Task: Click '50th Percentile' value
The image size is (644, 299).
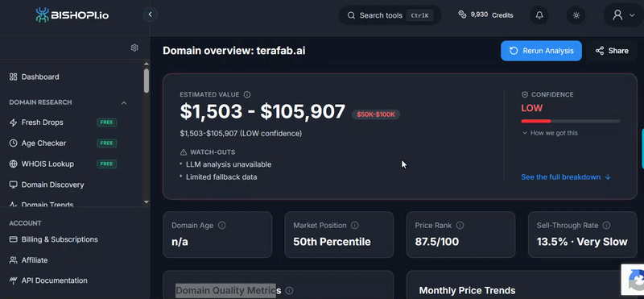Action: tap(332, 242)
